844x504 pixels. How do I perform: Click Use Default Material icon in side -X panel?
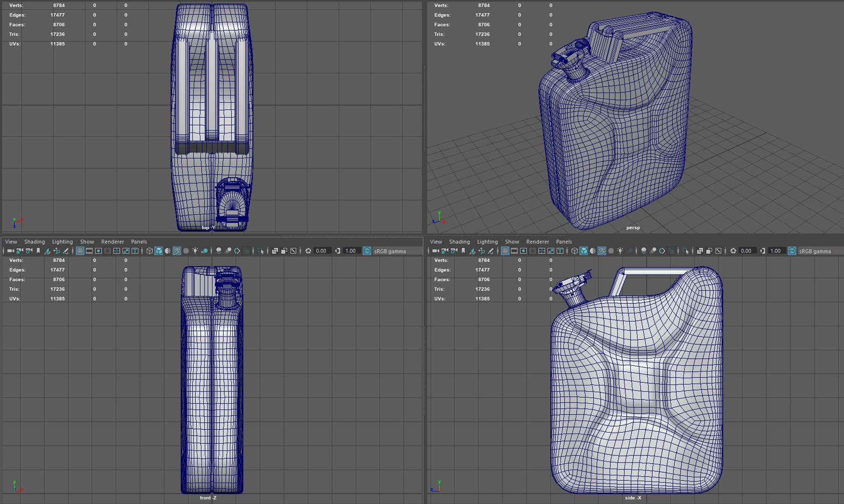(593, 251)
